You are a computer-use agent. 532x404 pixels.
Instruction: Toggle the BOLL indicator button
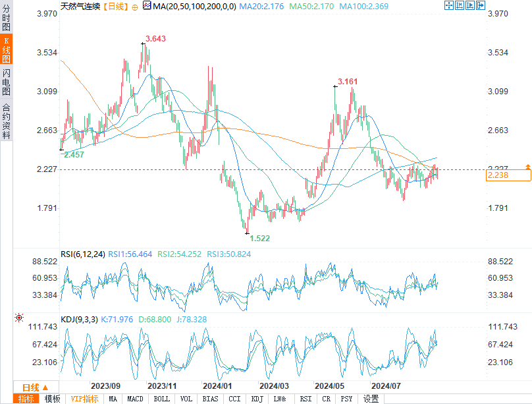pos(161,399)
